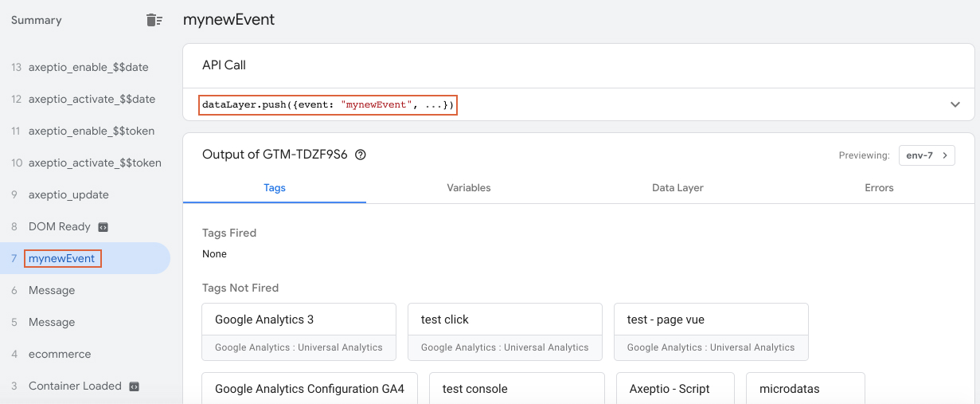Open the Data Layer tab
The width and height of the screenshot is (980, 404).
677,188
